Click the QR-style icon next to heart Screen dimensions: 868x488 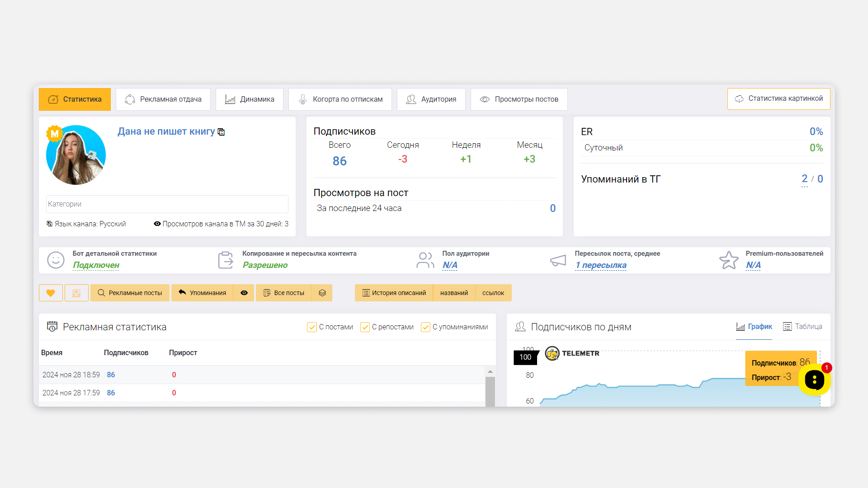coord(76,293)
